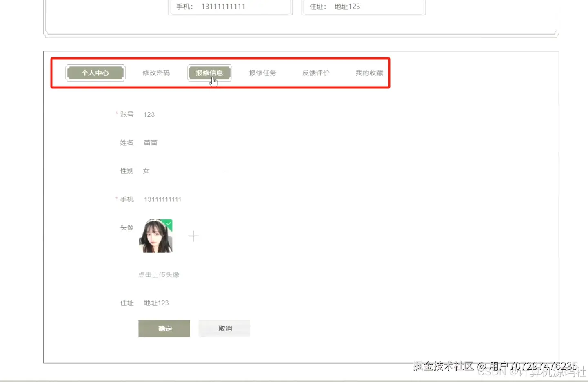The height and width of the screenshot is (382, 588).
Task: Click the 住址 address field showing 地址123
Action: [x=155, y=303]
